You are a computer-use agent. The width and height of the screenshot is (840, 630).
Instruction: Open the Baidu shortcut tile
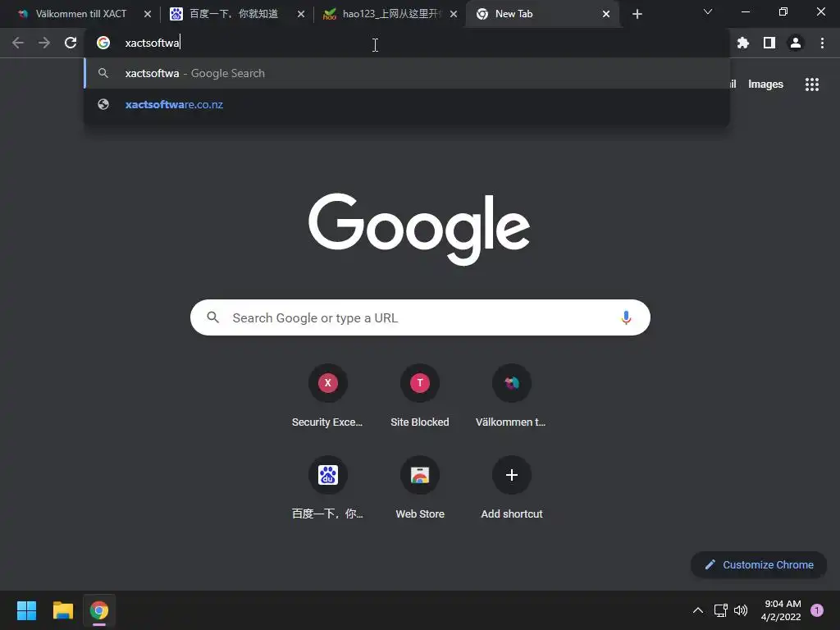(x=327, y=489)
